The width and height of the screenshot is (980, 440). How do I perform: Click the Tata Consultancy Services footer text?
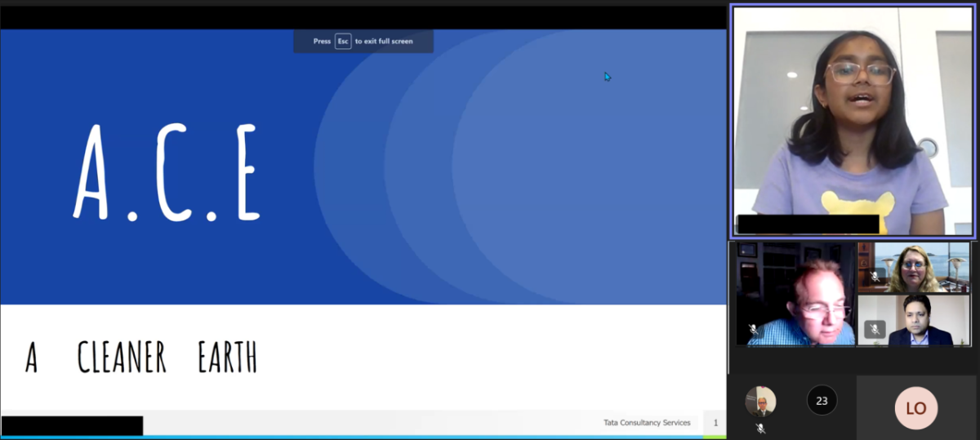point(646,423)
